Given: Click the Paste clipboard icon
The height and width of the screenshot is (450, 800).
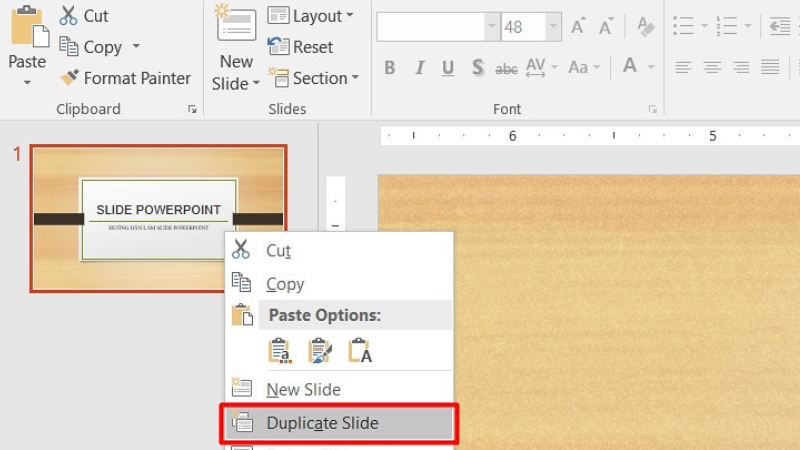Looking at the screenshot, I should 30,26.
